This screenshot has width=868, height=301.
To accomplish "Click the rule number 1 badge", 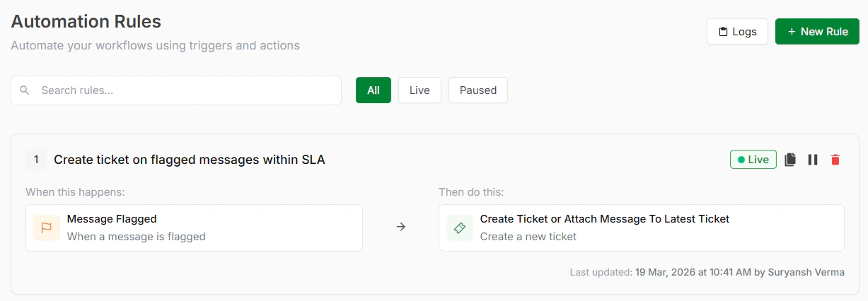I will tap(36, 160).
